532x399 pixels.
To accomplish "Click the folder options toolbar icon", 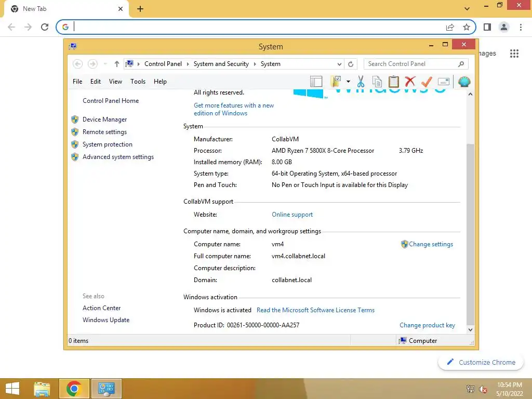I will click(336, 82).
